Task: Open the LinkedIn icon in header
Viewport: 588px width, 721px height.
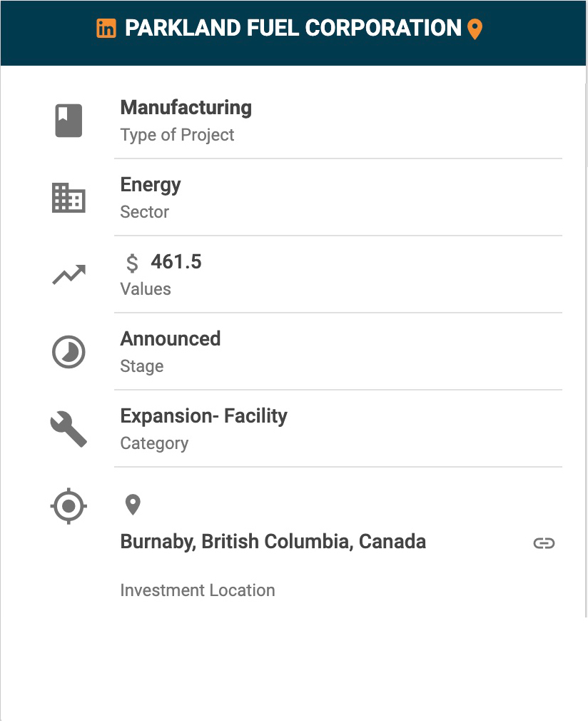Action: click(x=106, y=29)
